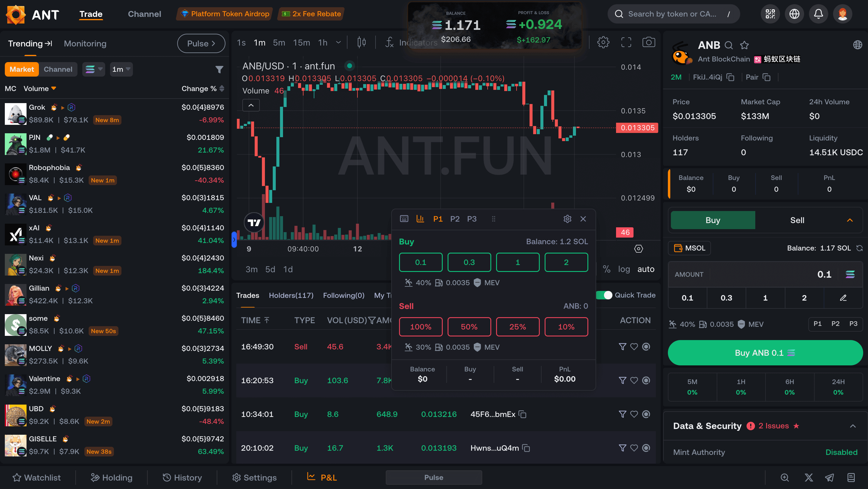
Task: Open the Grok token row
Action: 114,114
